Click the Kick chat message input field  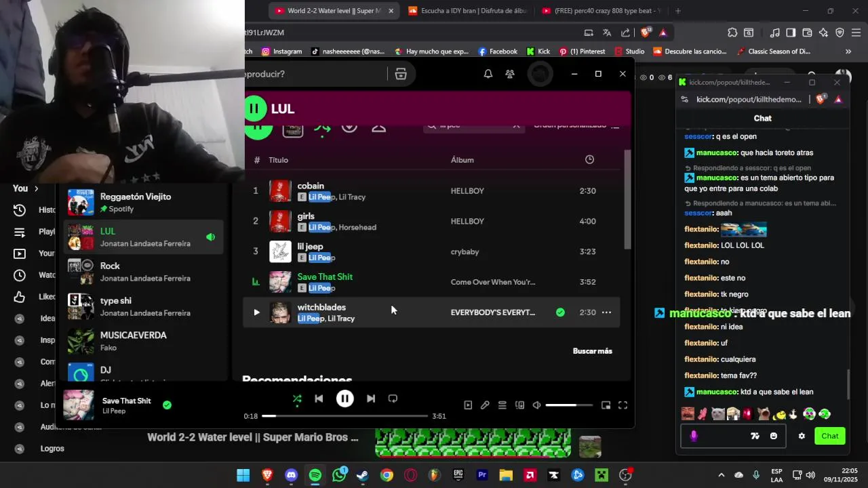click(x=732, y=436)
